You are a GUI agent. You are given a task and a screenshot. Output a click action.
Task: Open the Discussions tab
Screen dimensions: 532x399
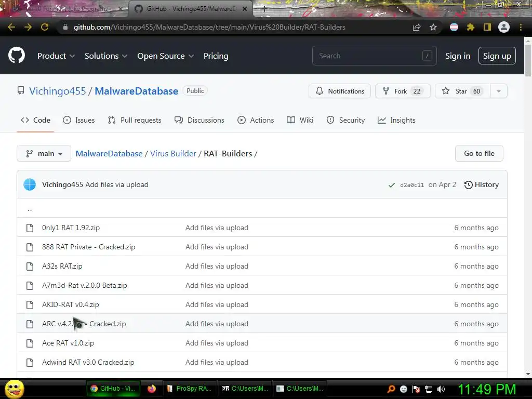coord(199,120)
